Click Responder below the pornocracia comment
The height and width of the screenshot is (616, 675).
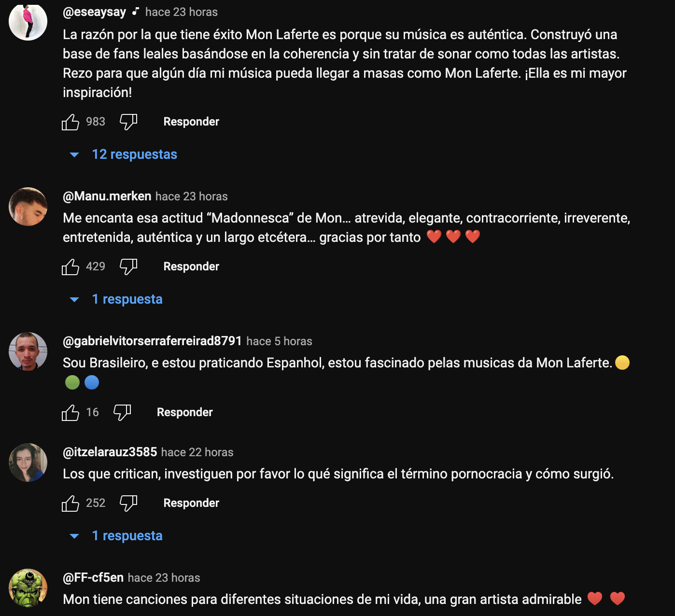[191, 503]
